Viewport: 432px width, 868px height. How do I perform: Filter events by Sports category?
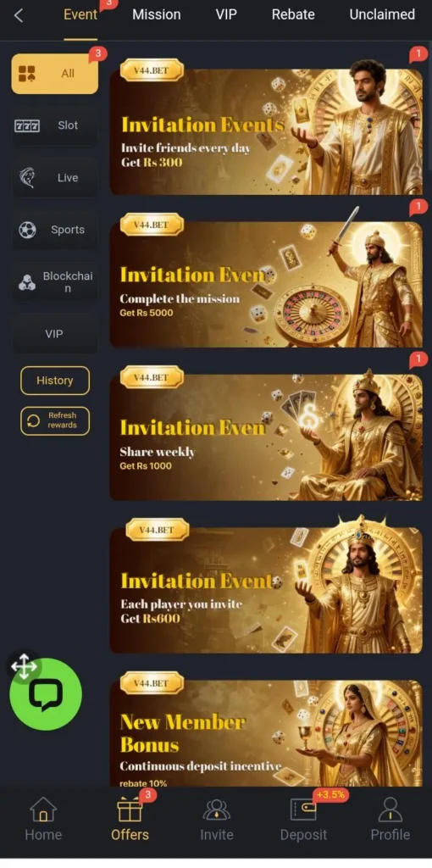[x=55, y=230]
